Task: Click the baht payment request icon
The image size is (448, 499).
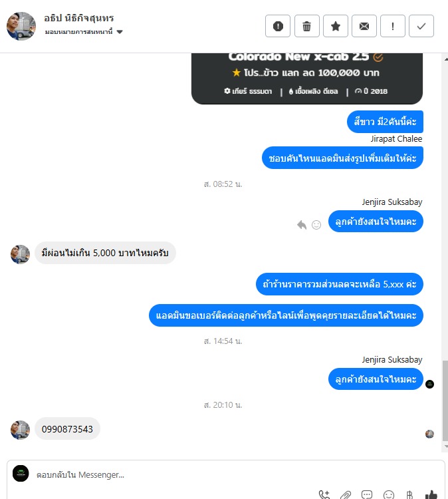Action: (x=409, y=494)
